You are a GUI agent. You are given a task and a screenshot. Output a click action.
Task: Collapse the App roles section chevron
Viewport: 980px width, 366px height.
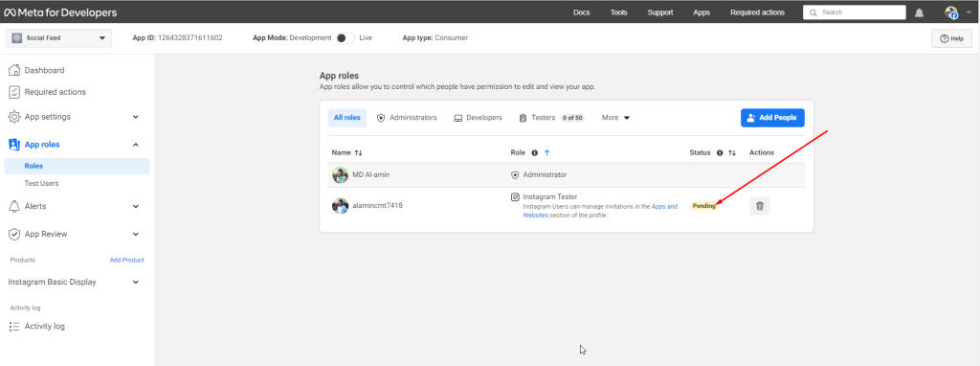click(x=136, y=145)
